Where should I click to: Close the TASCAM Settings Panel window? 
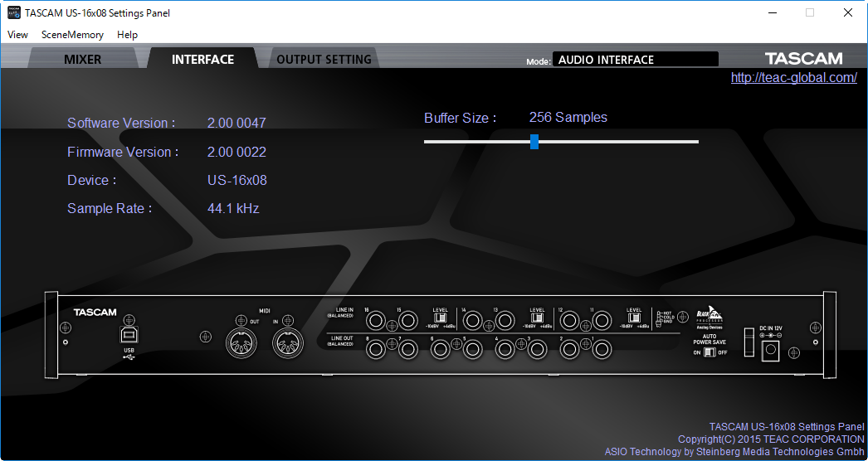coord(847,12)
